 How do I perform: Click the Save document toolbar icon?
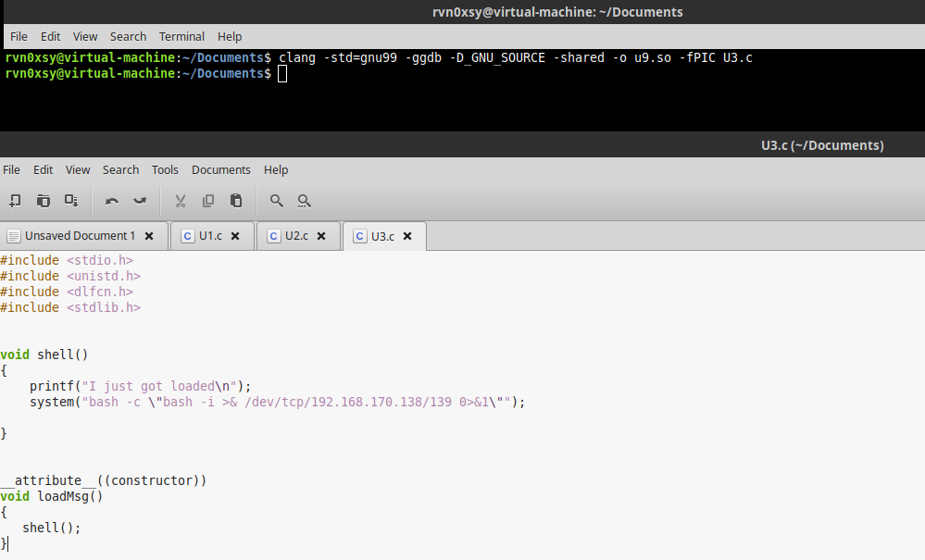pyautogui.click(x=71, y=201)
